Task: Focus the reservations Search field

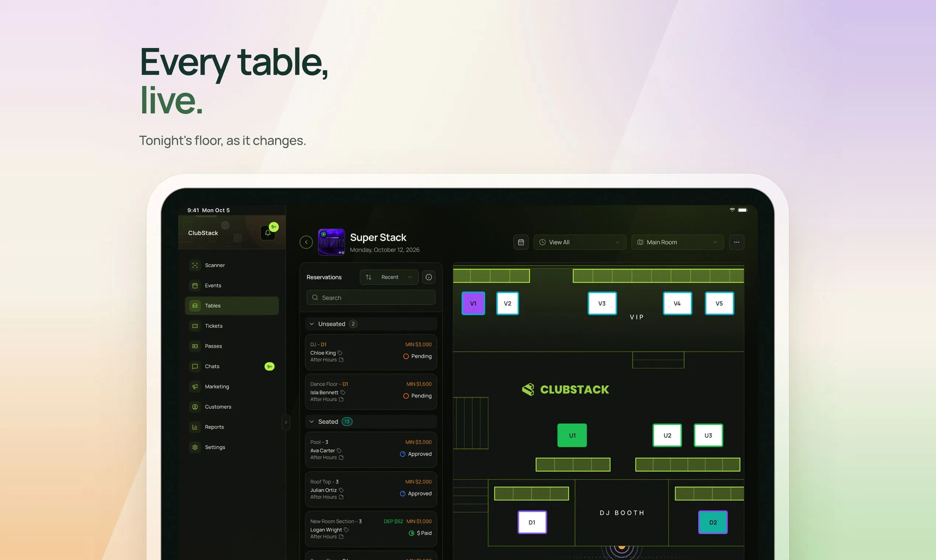Action: [x=371, y=297]
